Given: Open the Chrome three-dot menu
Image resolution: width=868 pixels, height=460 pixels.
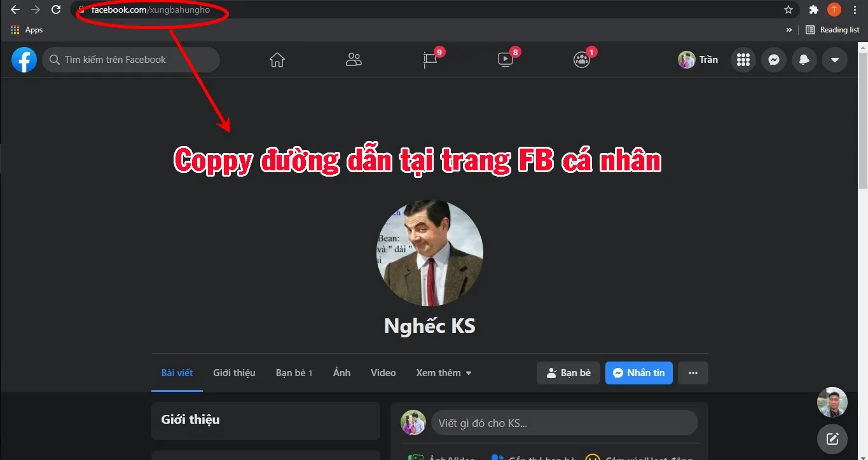Looking at the screenshot, I should coord(855,10).
